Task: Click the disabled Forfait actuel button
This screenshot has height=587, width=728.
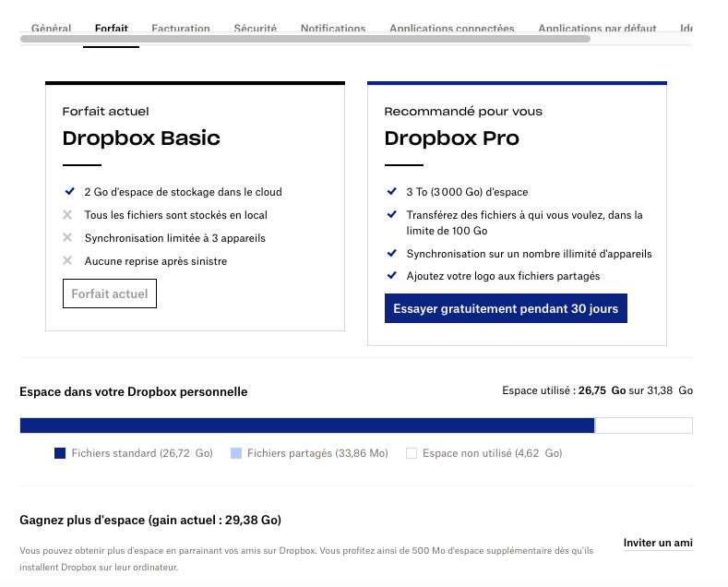Action: pos(110,293)
